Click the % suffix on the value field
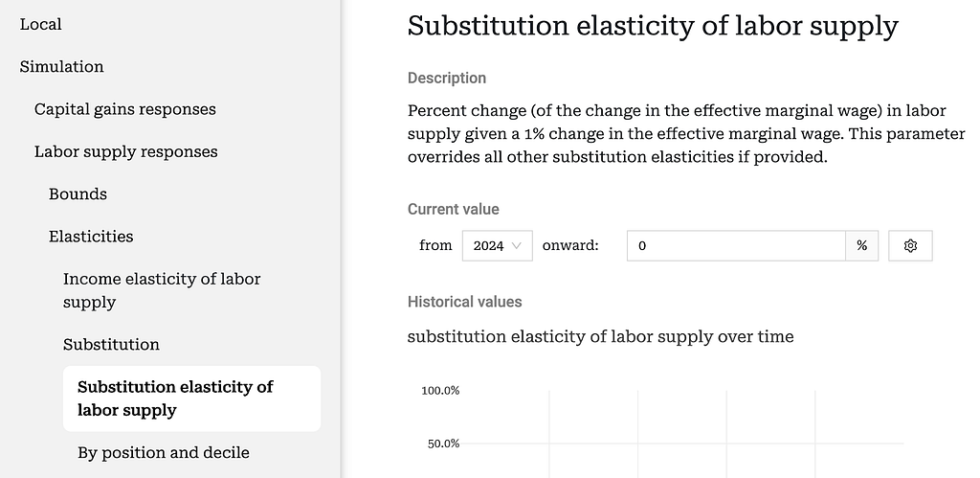The width and height of the screenshot is (980, 478). pos(862,246)
